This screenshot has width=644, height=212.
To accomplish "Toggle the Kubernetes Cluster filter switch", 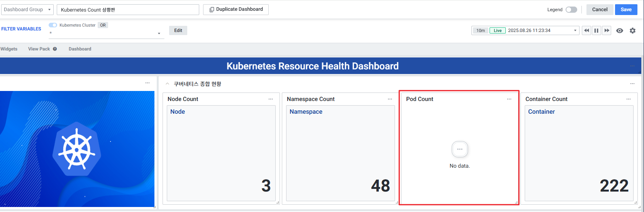I will [53, 25].
